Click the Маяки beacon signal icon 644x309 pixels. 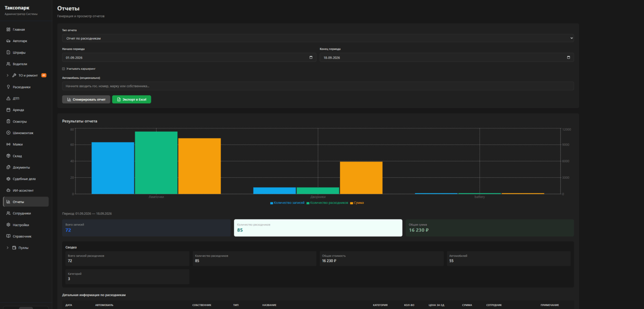[8, 144]
